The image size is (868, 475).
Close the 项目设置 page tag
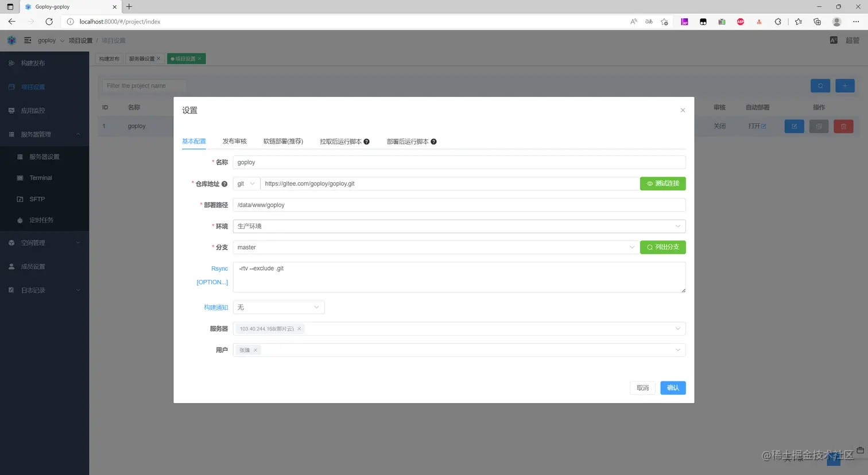(200, 59)
